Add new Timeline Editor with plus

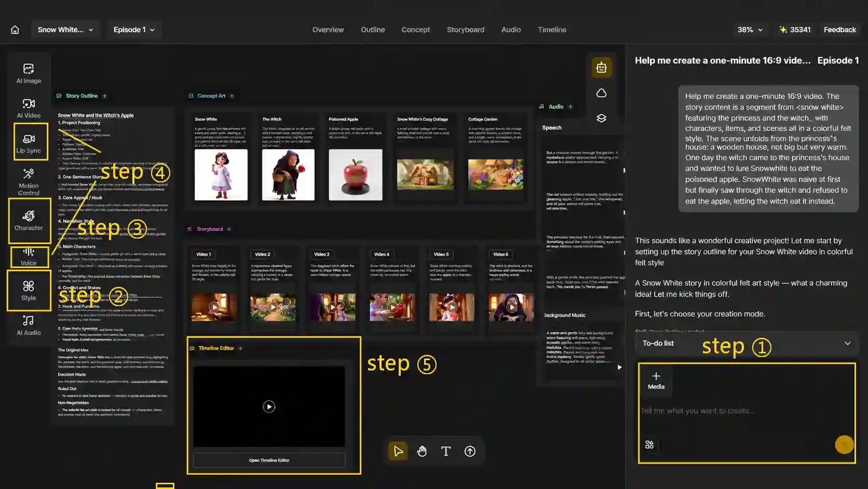[x=240, y=348]
